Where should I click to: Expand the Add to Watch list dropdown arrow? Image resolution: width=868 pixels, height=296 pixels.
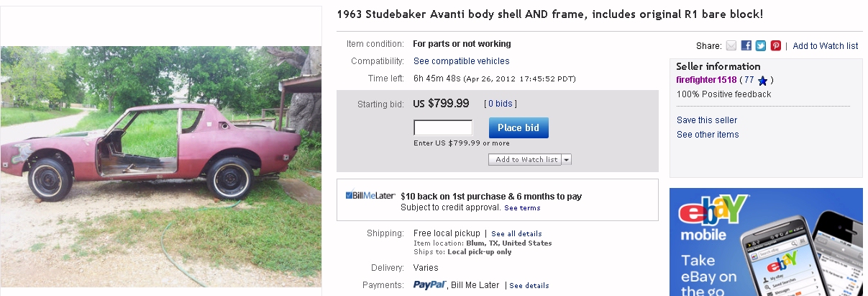click(567, 160)
